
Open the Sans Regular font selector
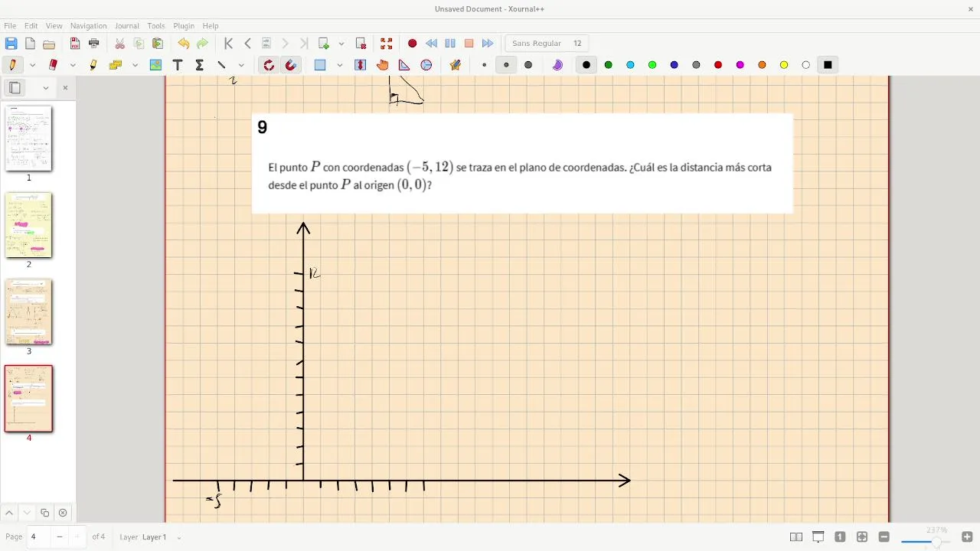click(x=547, y=44)
